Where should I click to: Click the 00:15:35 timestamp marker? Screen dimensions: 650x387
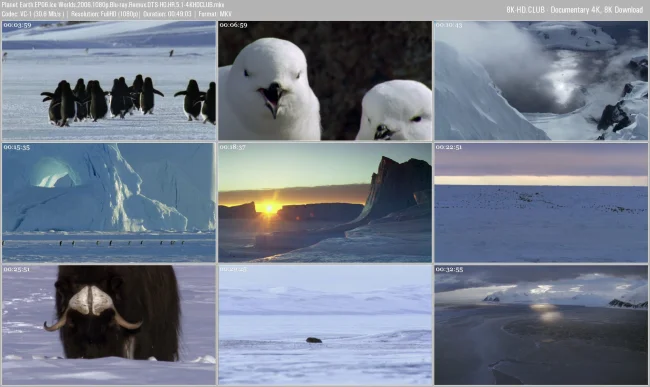click(x=17, y=147)
